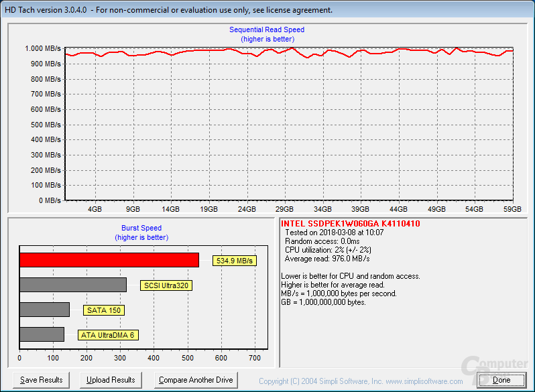Select 'Lower is better for CPU' line
The height and width of the screenshot is (392, 535).
coord(351,276)
